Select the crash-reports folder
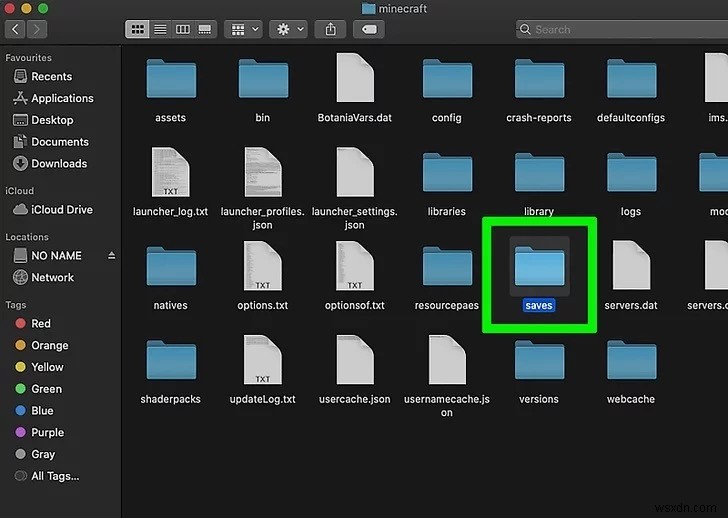The width and height of the screenshot is (728, 518). tap(539, 79)
